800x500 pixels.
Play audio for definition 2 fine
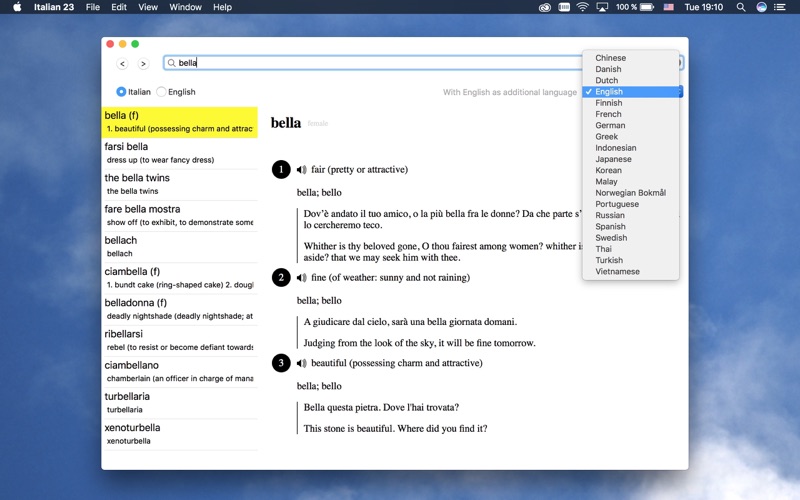(302, 278)
